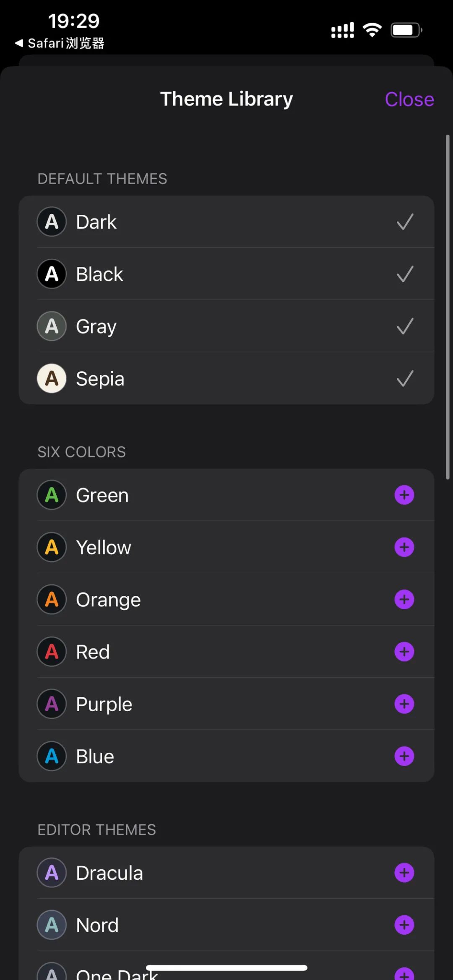Add the Green theme with plus icon
Screen dimensions: 453x980
tap(404, 495)
